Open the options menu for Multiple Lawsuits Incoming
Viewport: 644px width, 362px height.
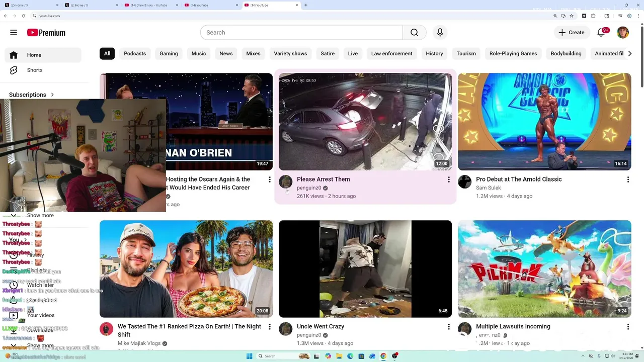(628, 327)
